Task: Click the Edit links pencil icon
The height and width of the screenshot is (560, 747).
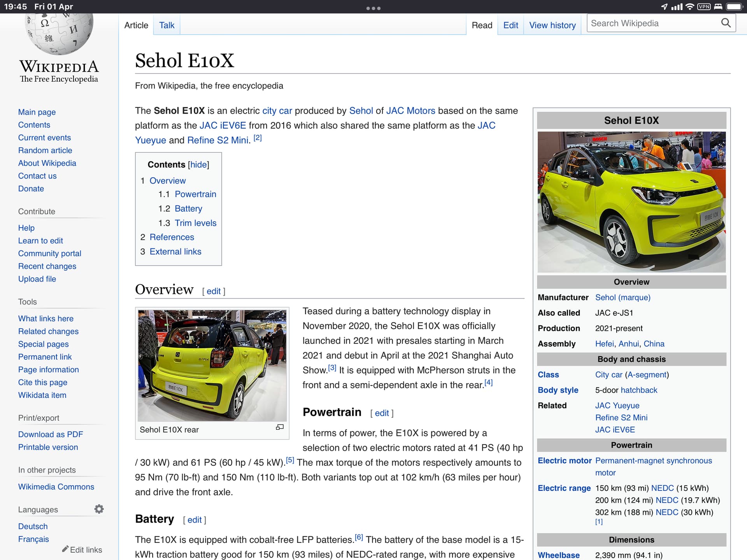Action: [65, 549]
